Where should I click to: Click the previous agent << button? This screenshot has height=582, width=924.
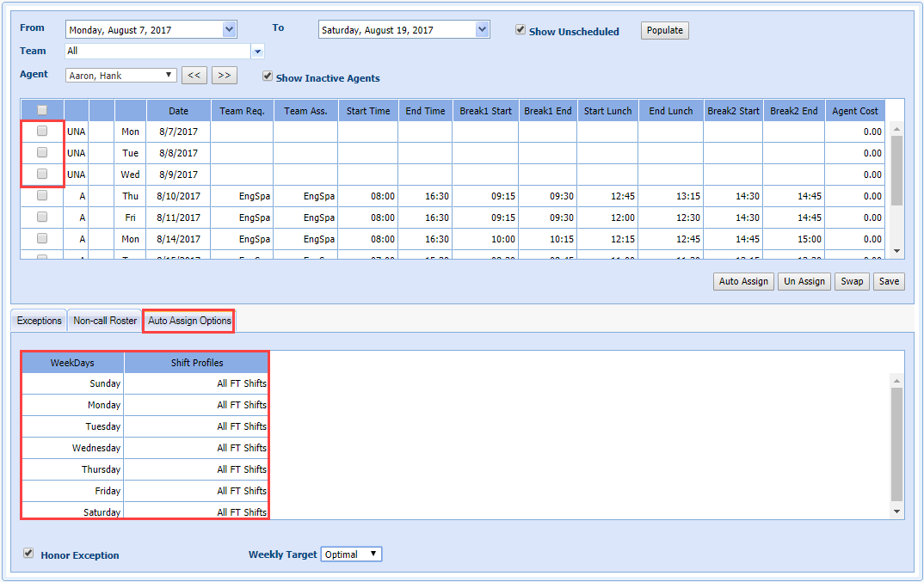click(x=194, y=76)
